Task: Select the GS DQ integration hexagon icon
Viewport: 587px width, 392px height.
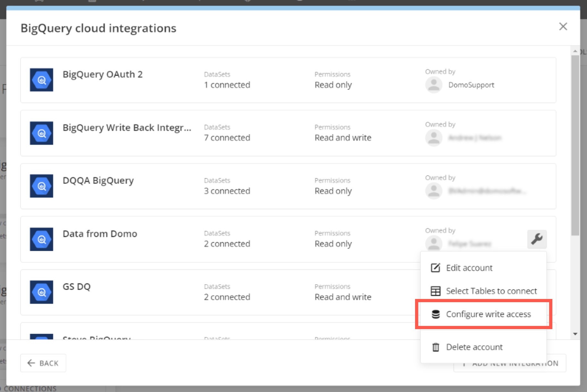Action: click(41, 292)
